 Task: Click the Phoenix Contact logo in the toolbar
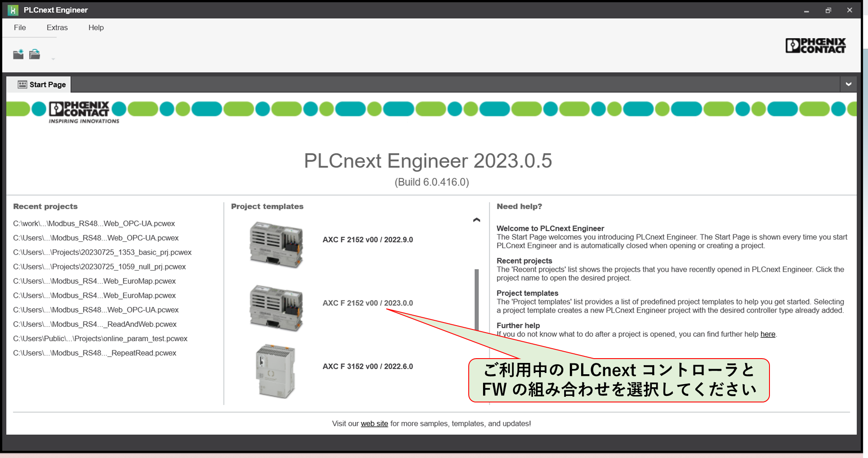(815, 46)
